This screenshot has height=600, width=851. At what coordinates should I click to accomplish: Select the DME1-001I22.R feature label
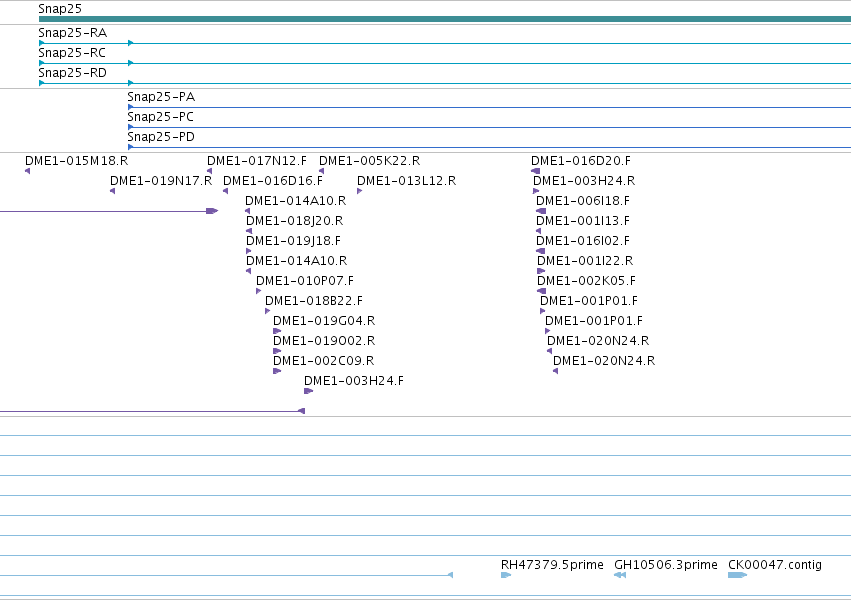click(585, 261)
